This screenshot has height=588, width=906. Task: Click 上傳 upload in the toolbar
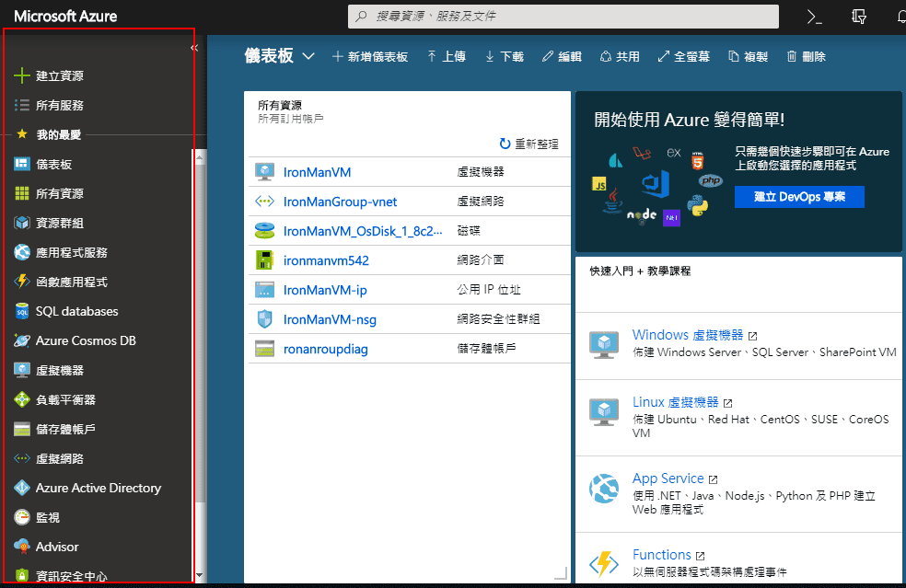446,57
